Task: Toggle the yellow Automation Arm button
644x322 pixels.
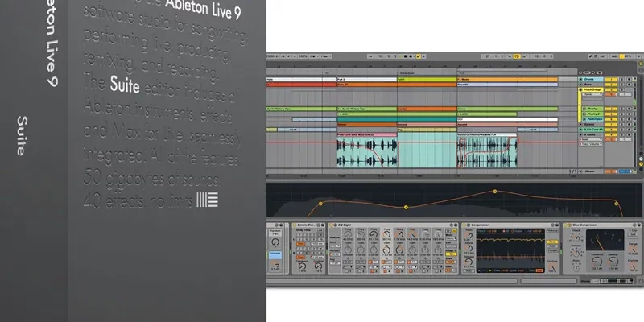Action: [419, 56]
